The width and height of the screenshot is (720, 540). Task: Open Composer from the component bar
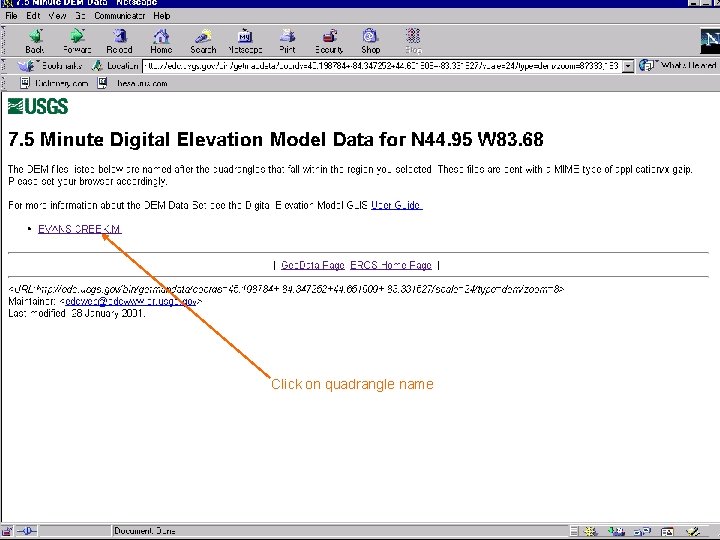694,532
